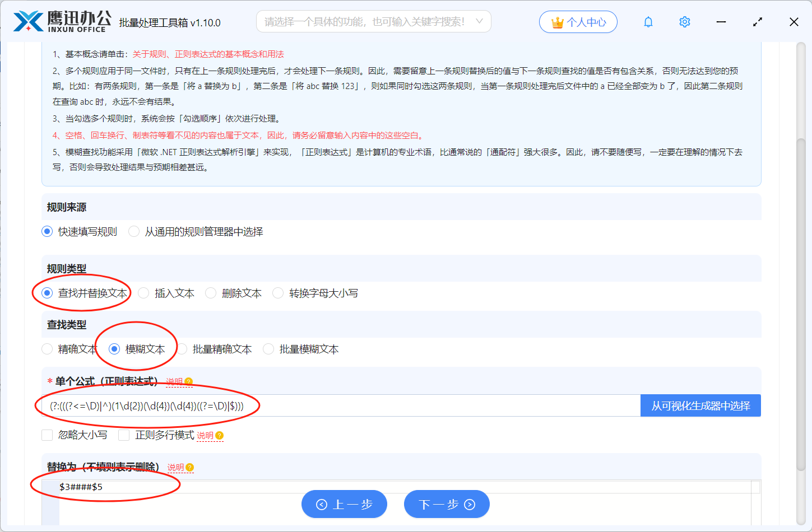Select 从通用的规则管理器中选择 option
812x532 pixels.
click(x=134, y=232)
